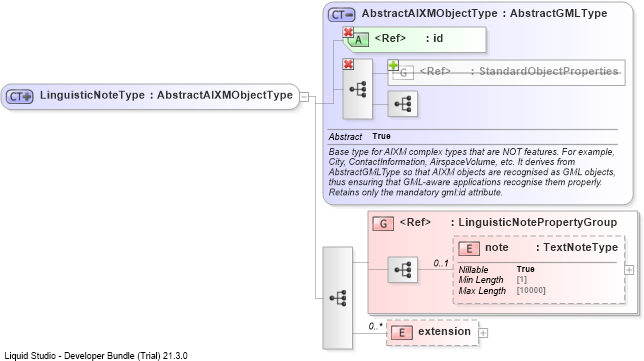Select the green A attribute icon for id

pos(359,39)
